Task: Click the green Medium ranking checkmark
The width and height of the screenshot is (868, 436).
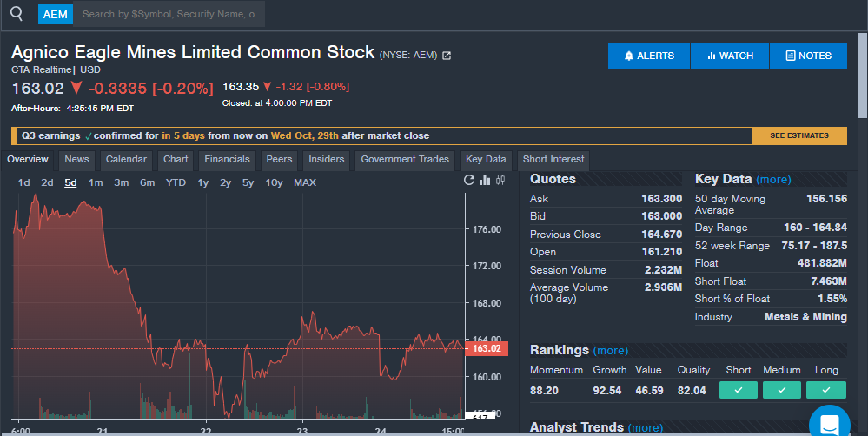Action: pos(782,391)
